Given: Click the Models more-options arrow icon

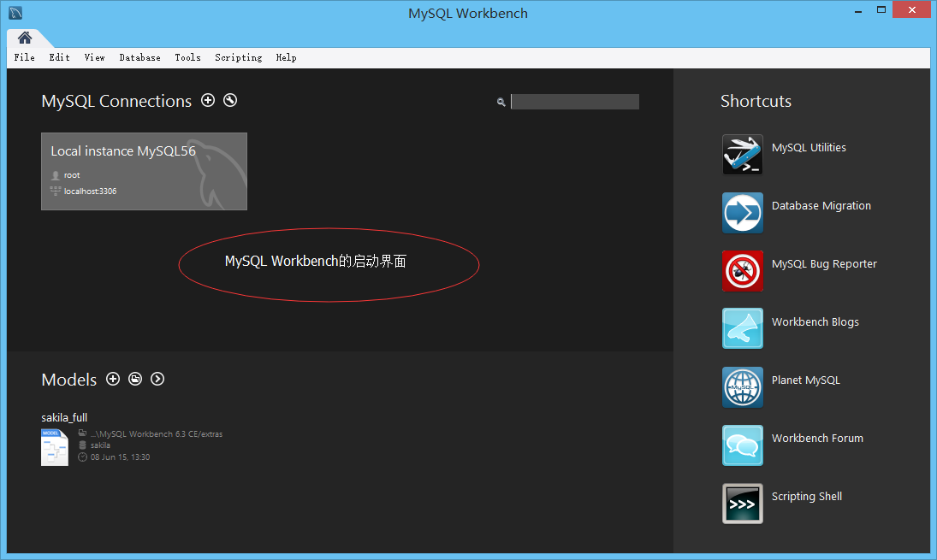Looking at the screenshot, I should (157, 379).
